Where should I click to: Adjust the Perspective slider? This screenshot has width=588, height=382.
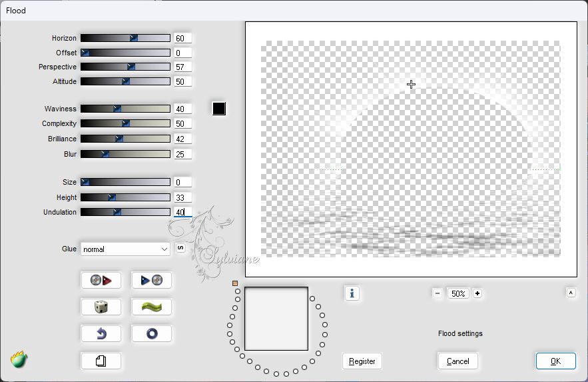click(x=125, y=67)
